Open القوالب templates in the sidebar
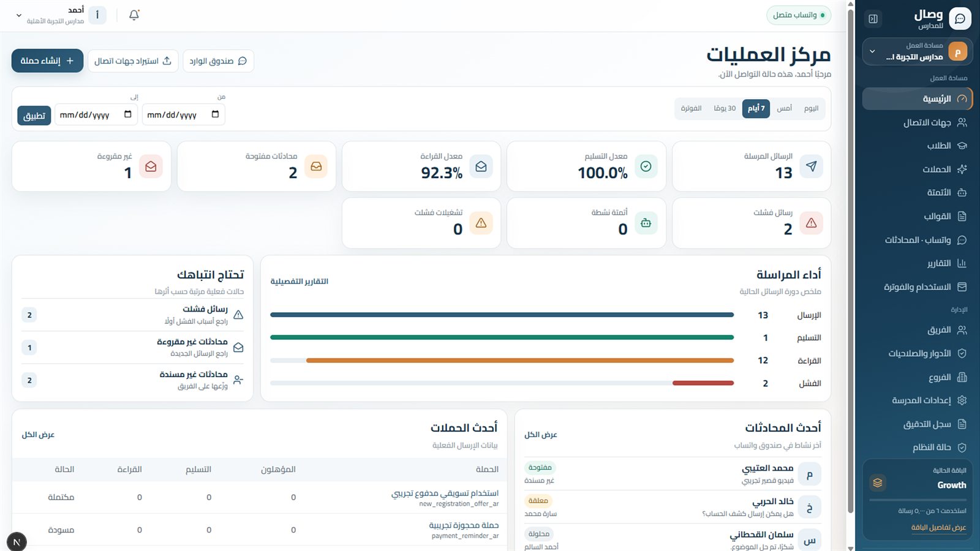The width and height of the screenshot is (980, 551). [917, 216]
